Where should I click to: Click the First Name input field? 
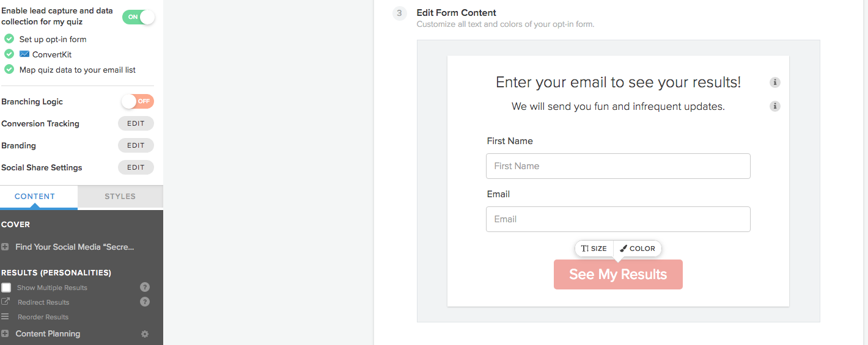coord(618,166)
